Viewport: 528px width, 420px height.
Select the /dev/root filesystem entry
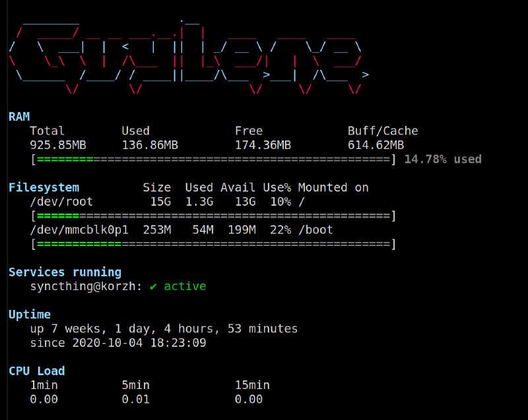point(61,202)
